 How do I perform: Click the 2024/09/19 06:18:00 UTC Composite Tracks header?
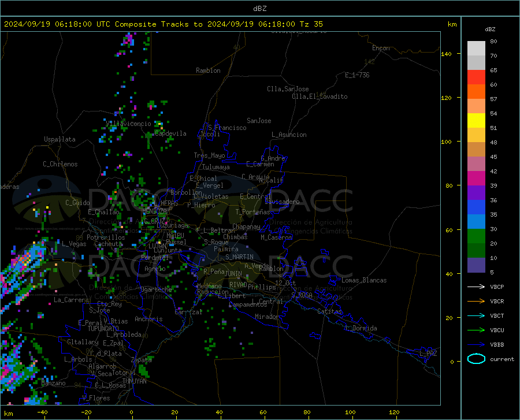tap(163, 24)
